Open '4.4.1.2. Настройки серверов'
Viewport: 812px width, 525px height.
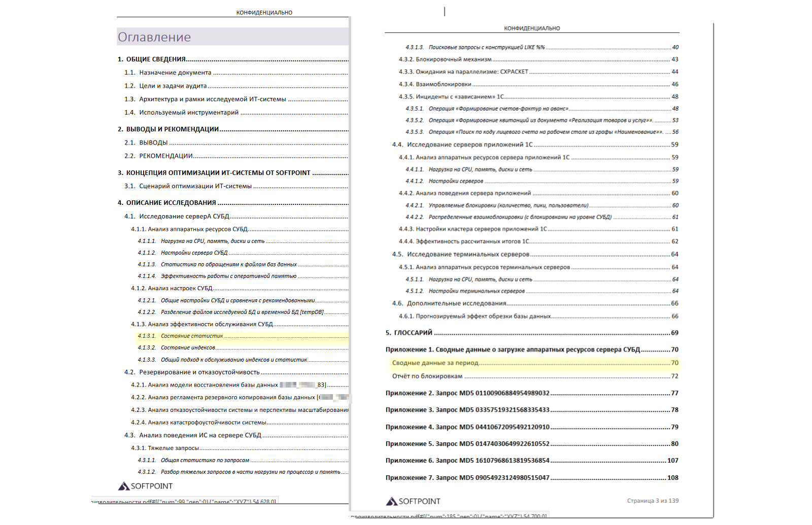coord(542,181)
